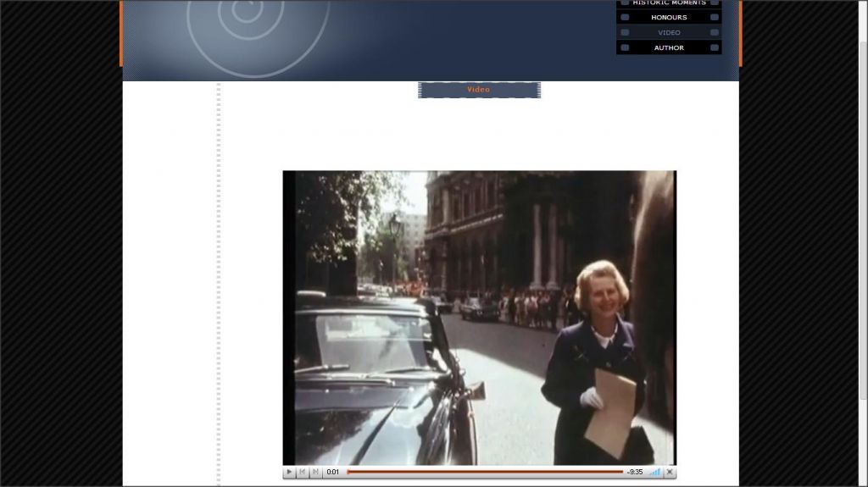Viewport: 868px width, 487px height.
Task: Open the HONOURS menu item
Action: (x=669, y=17)
